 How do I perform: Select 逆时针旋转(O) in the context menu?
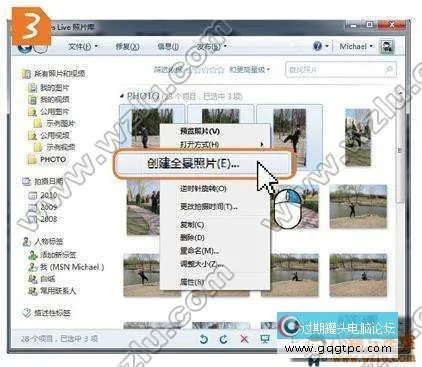pyautogui.click(x=203, y=189)
